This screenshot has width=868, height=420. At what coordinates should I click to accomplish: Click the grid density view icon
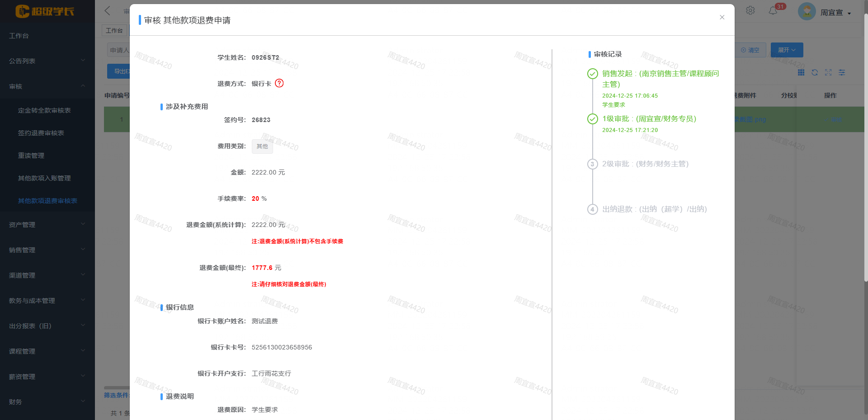(801, 72)
